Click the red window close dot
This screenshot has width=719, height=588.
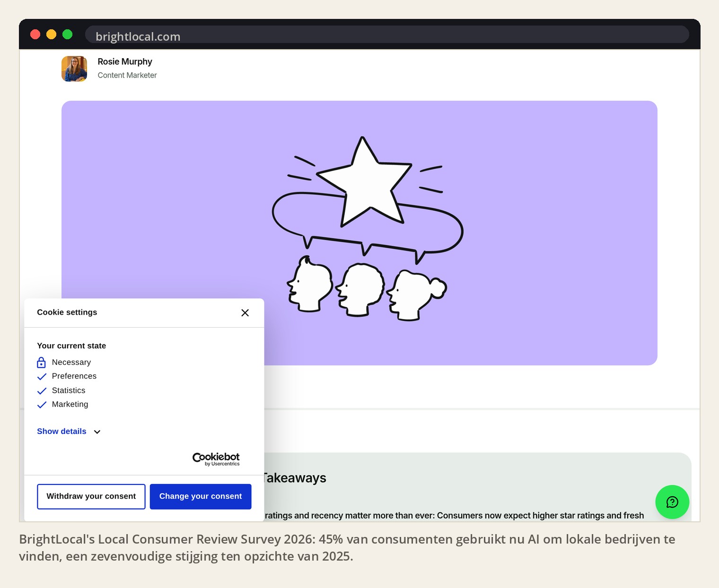(x=35, y=35)
